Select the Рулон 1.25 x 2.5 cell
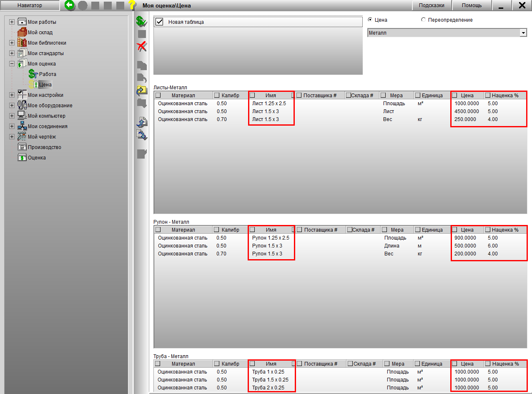The width and height of the screenshot is (532, 394). 271,237
